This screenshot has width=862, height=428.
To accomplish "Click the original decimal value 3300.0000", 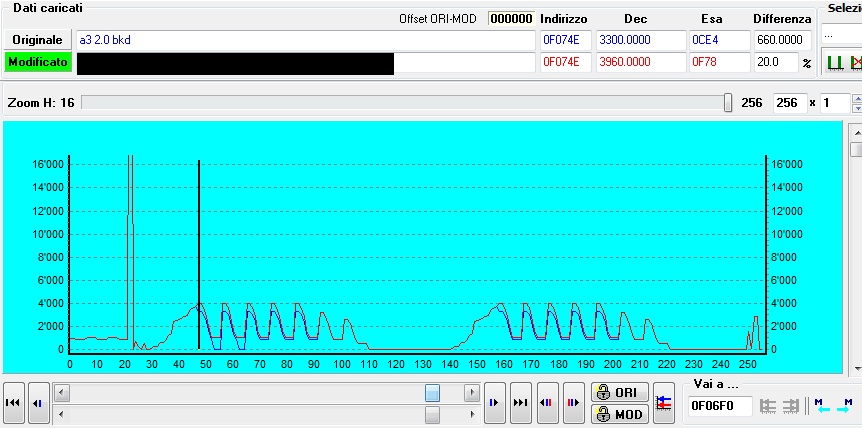I will click(x=640, y=40).
